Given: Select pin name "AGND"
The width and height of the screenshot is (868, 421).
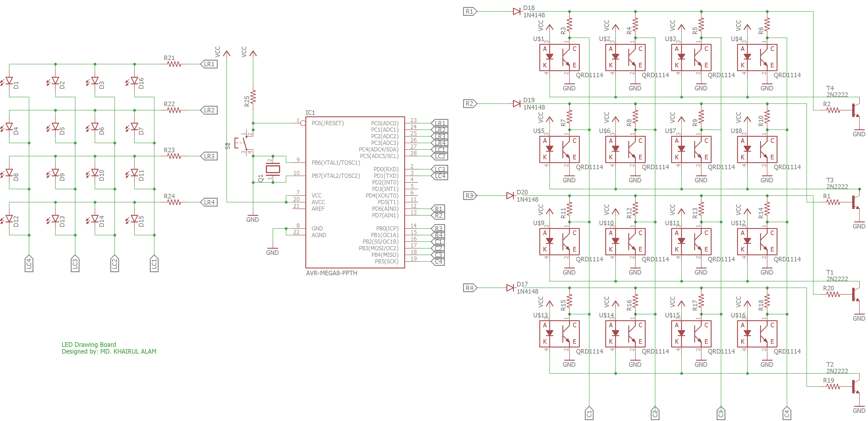Looking at the screenshot, I should coord(319,235).
